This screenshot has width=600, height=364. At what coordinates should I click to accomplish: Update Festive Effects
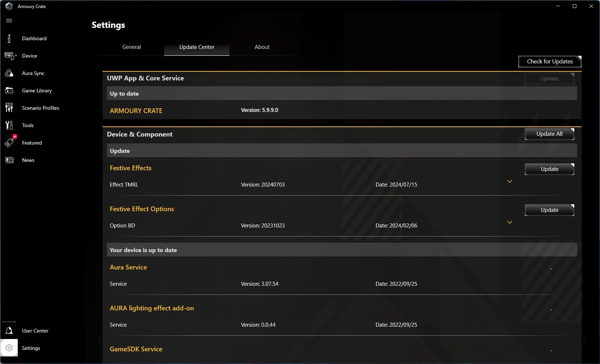[x=550, y=169]
